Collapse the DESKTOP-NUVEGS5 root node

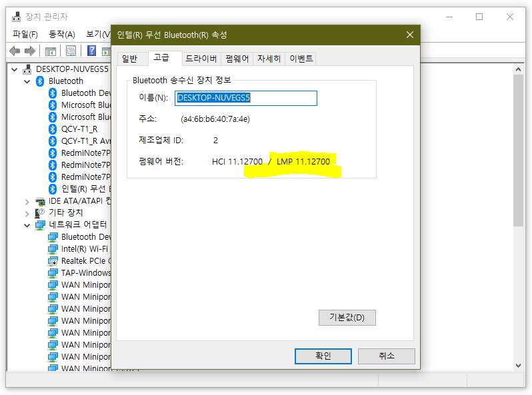click(14, 69)
